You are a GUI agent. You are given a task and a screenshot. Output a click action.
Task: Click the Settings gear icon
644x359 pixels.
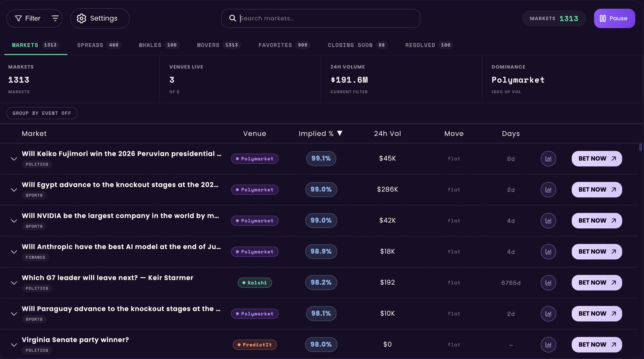(81, 18)
